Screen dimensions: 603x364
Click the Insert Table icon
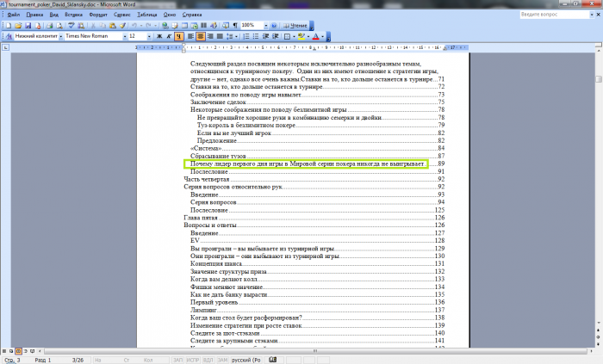point(184,26)
